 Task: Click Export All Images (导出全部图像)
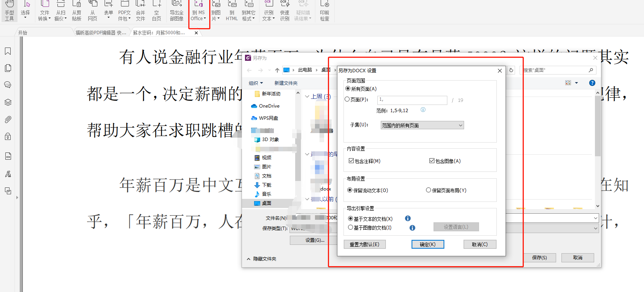click(177, 11)
